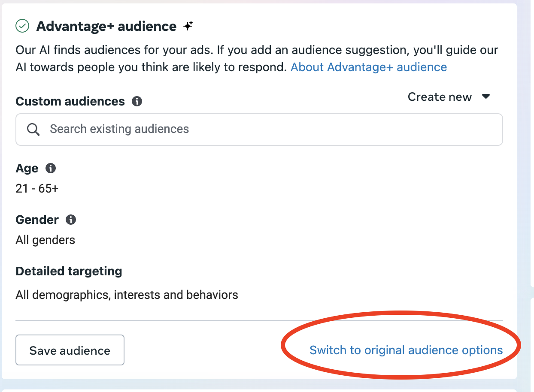This screenshot has height=392, width=534.
Task: Open the Create new dropdown
Action: point(440,97)
